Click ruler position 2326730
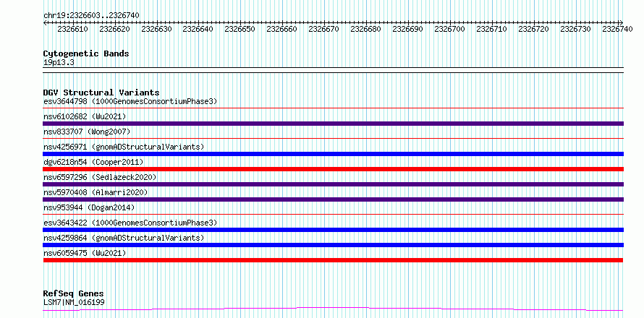Viewport: 644px width, 318px height. coord(575,29)
